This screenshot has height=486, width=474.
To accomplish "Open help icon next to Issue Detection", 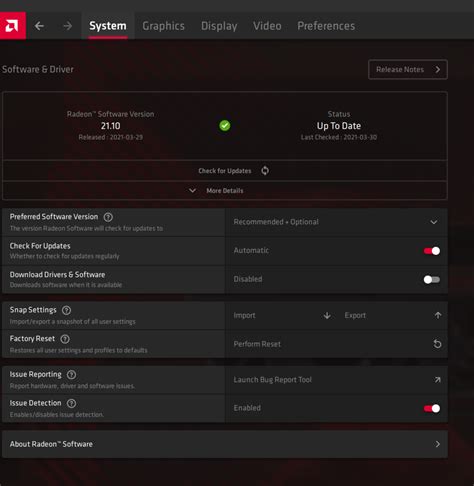I will pos(71,403).
